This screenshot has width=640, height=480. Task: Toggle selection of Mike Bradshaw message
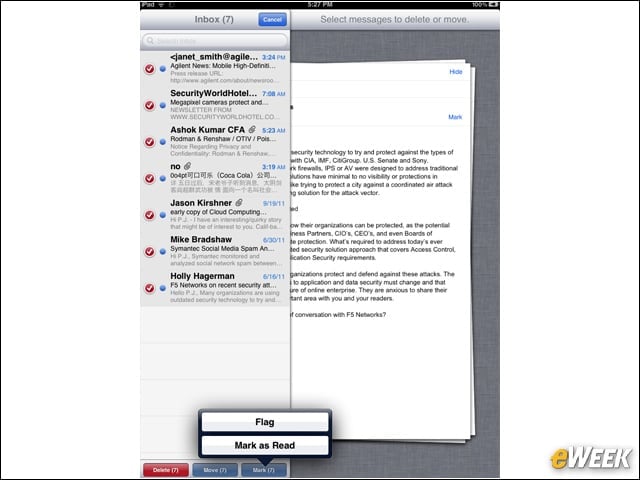[x=150, y=251]
